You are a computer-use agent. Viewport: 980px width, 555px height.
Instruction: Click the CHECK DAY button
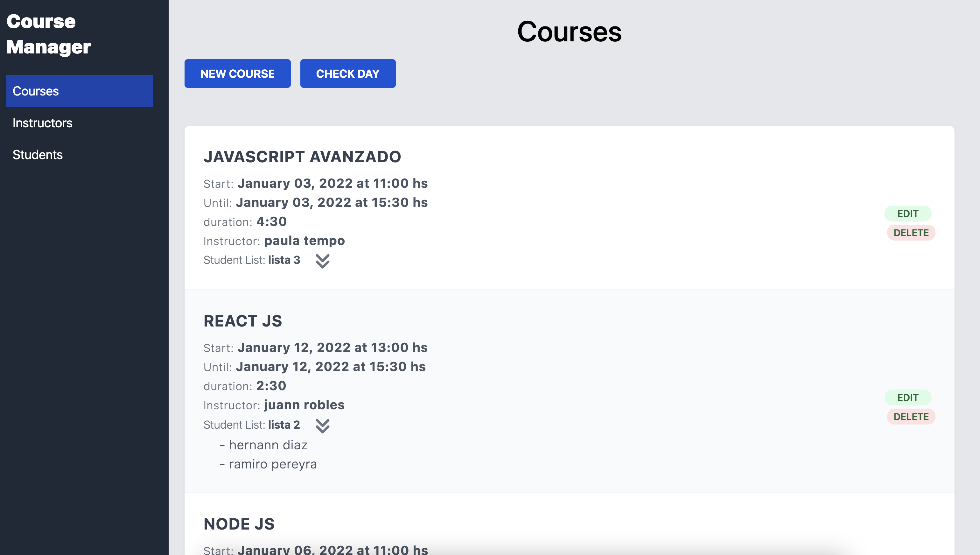347,74
